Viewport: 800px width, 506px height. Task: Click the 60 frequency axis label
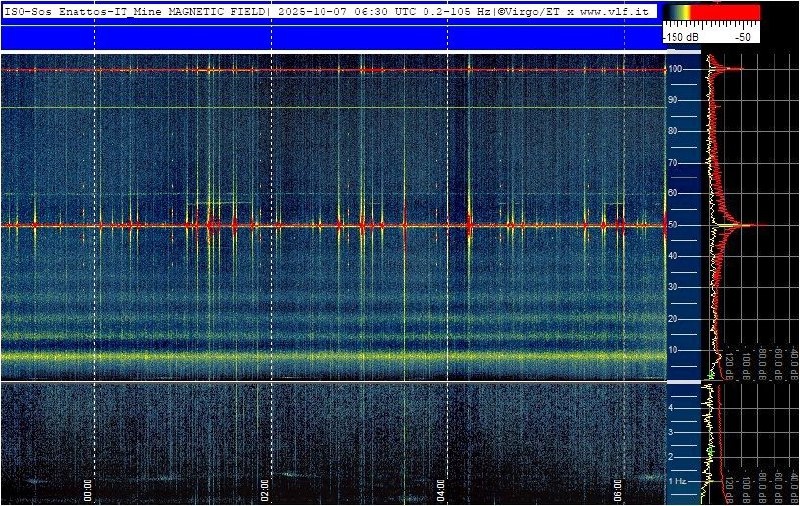point(673,193)
